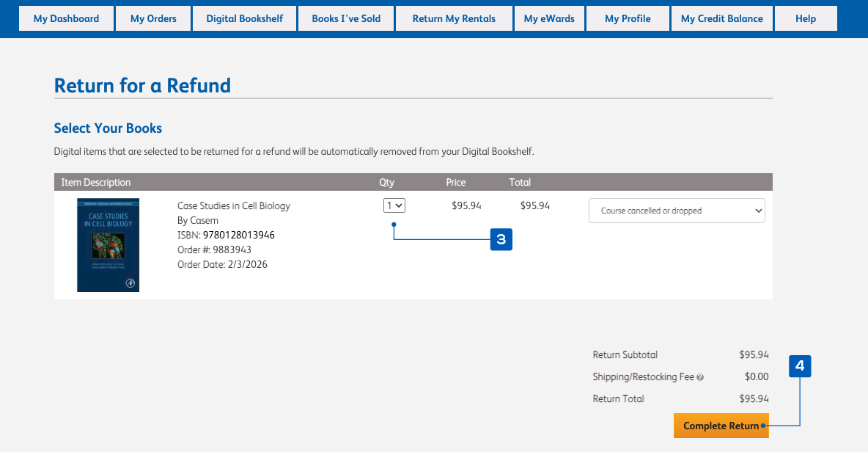Click the ISBN number 9780128013946
This screenshot has width=868, height=452.
pyautogui.click(x=238, y=236)
